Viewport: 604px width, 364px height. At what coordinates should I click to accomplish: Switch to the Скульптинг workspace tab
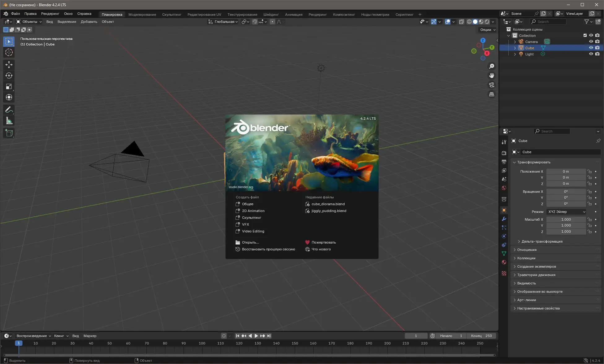(x=172, y=15)
